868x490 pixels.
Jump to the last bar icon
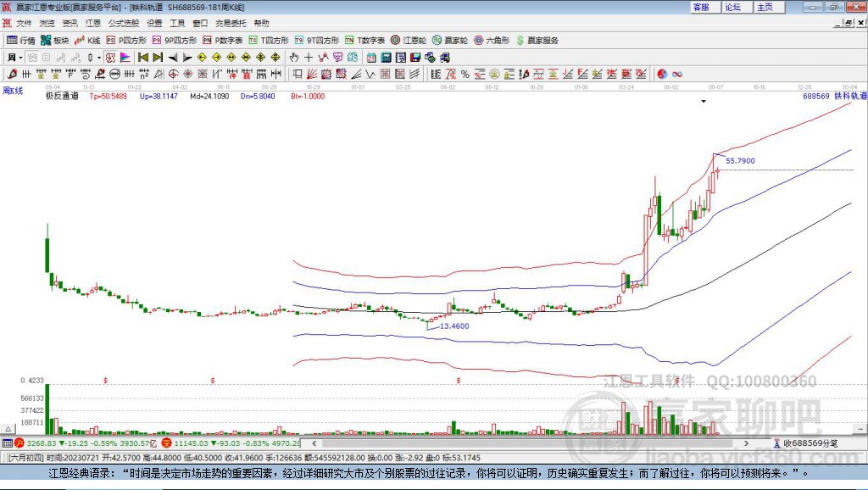click(158, 58)
